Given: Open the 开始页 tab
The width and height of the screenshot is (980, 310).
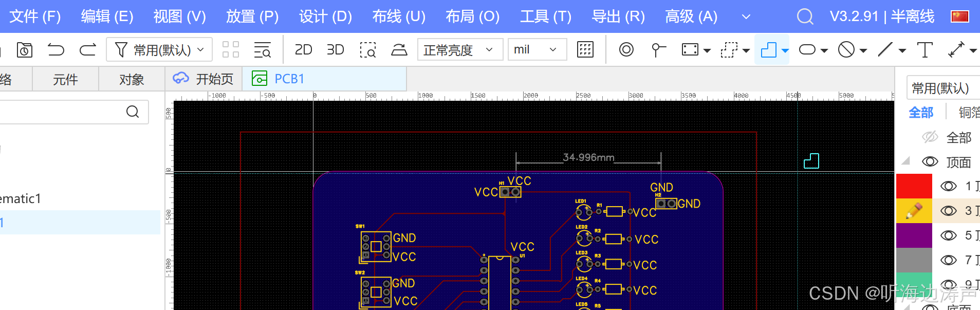Looking at the screenshot, I should (204, 79).
